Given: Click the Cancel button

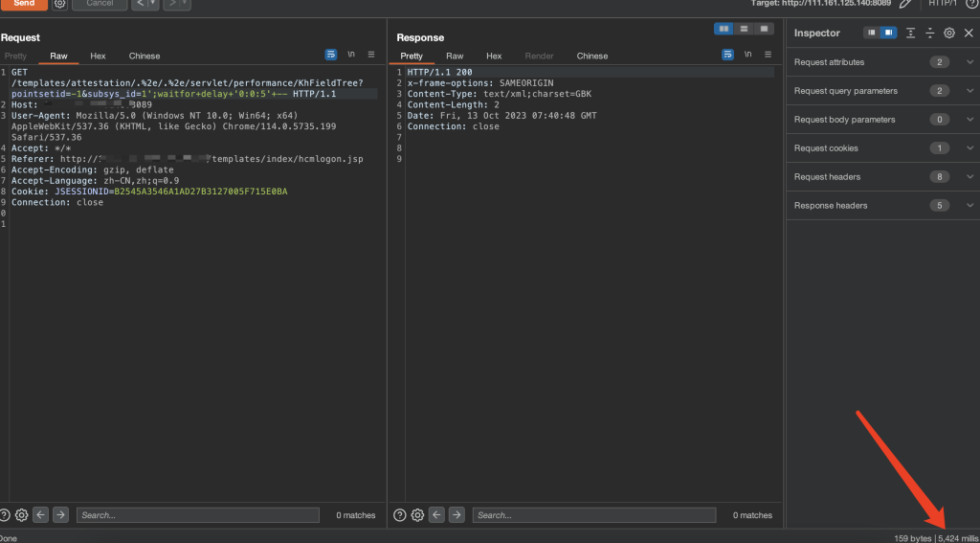Looking at the screenshot, I should (x=100, y=4).
